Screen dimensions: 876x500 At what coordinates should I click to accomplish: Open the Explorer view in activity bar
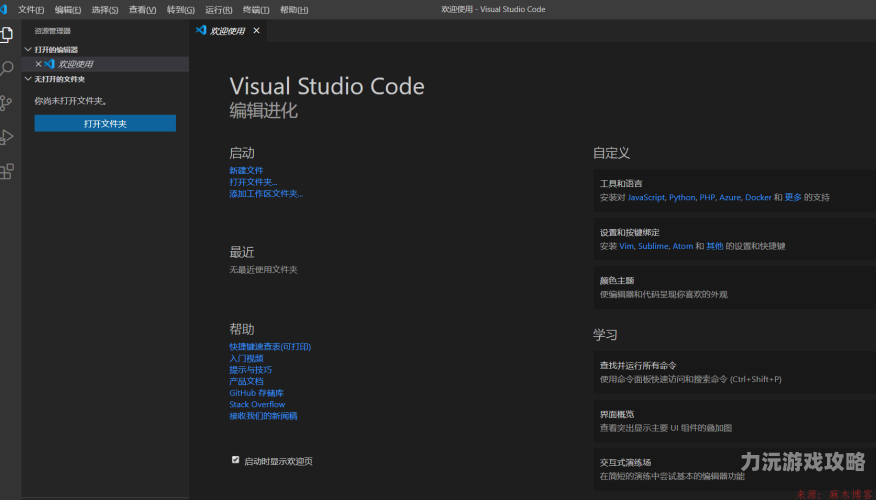tap(7, 34)
